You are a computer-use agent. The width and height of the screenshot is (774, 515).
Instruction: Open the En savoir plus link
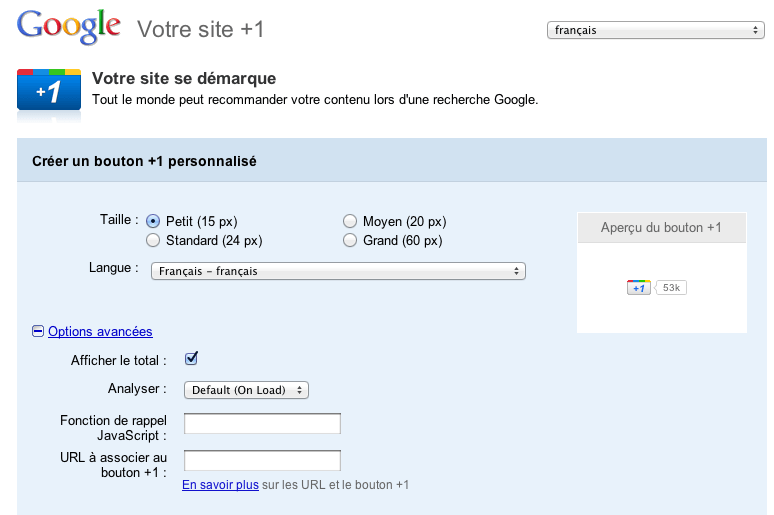pos(220,485)
